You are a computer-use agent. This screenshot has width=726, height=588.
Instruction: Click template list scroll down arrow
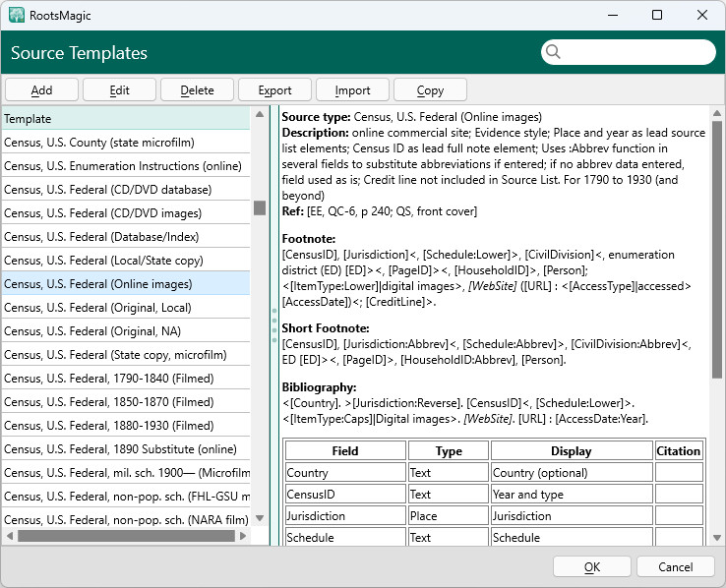(x=260, y=518)
